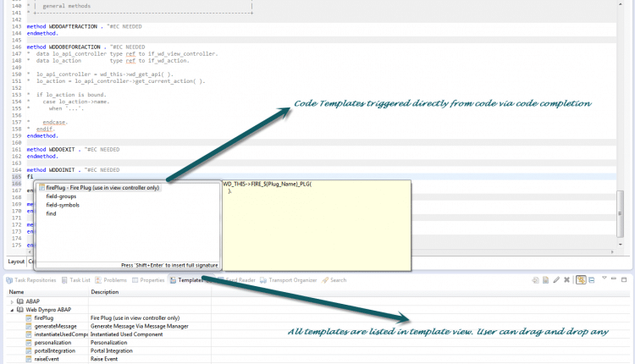
Task: Click the personalization template icon
Action: coord(28,343)
